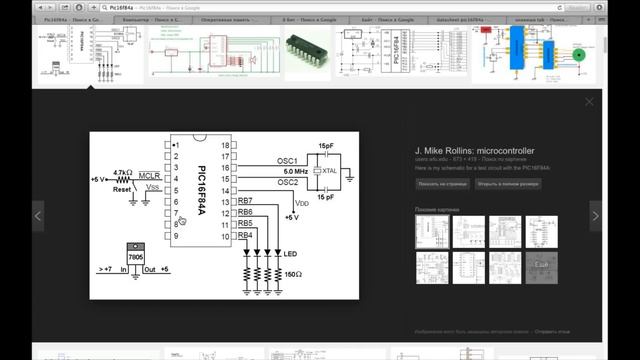Open the downloads icon at toolbar right
The width and height of the screenshot is (640, 360).
point(599,8)
